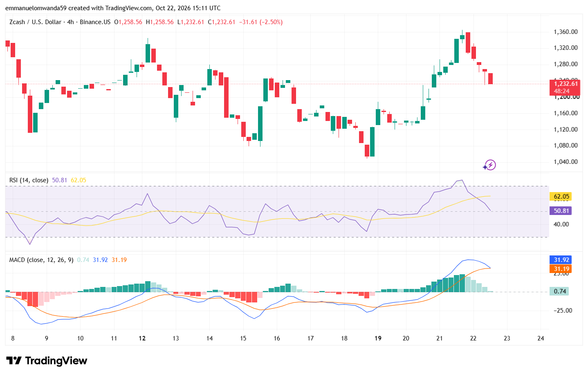Click the purple 50.81 RSI axis tag
Screen dimensions: 588x376
[561, 211]
